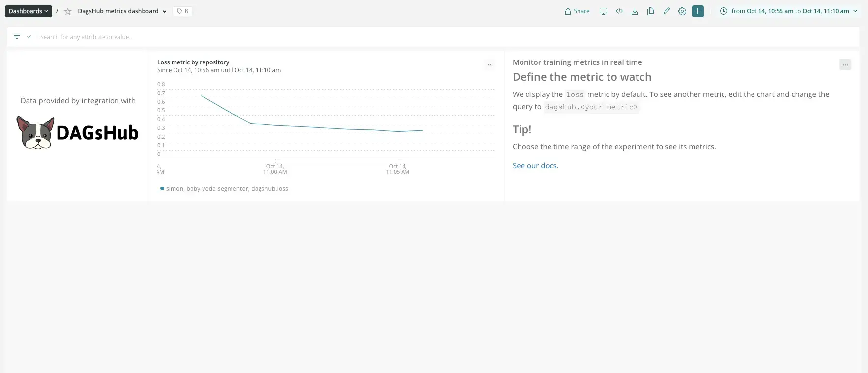Click the clock icon in time picker
The image size is (868, 373).
click(723, 11)
